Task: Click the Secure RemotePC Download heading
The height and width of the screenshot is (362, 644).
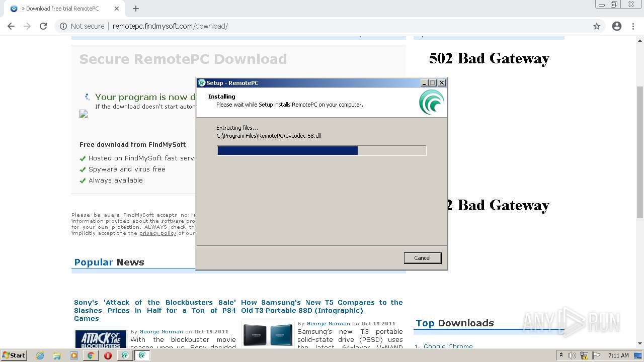Action: 183,59
